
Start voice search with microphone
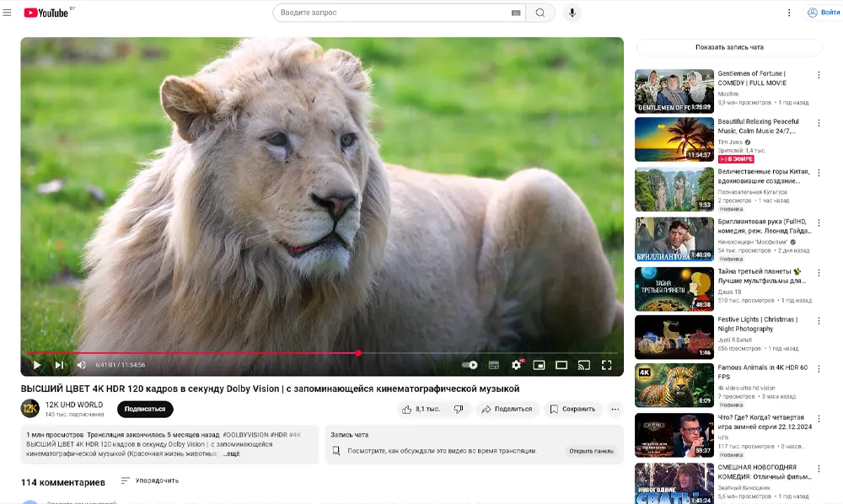[x=572, y=13]
